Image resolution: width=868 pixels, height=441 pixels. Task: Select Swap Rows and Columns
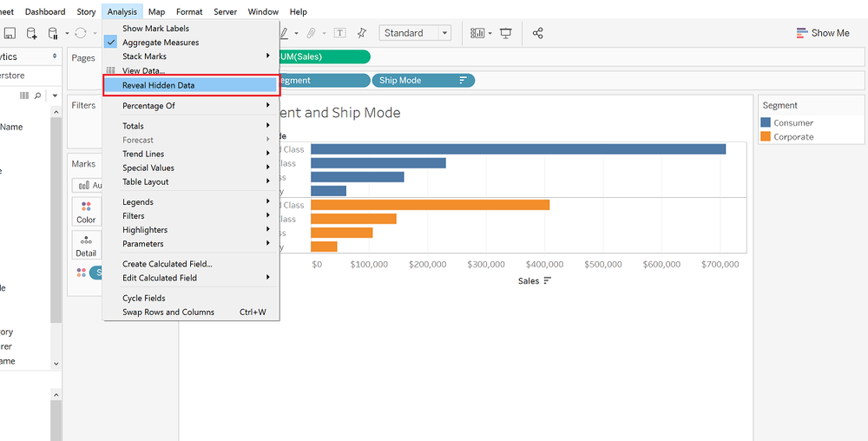[x=191, y=312]
